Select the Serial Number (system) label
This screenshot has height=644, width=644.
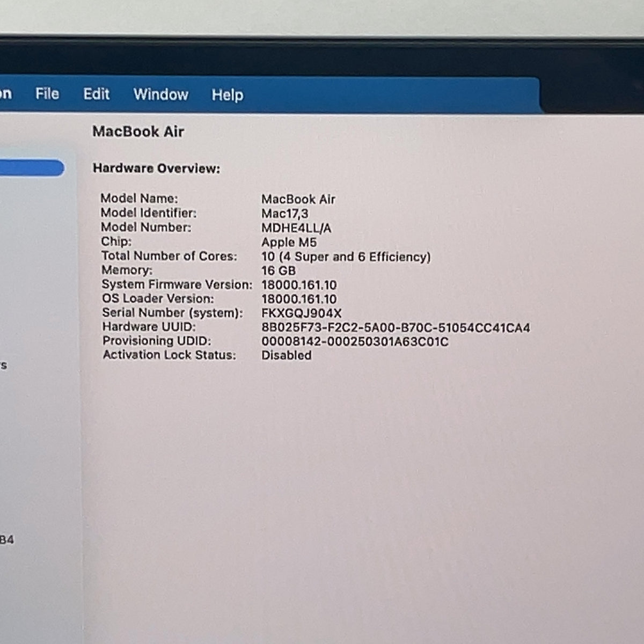[173, 312]
